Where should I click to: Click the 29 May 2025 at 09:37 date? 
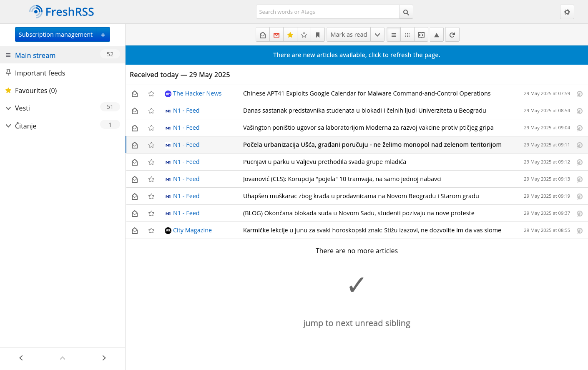547,213
